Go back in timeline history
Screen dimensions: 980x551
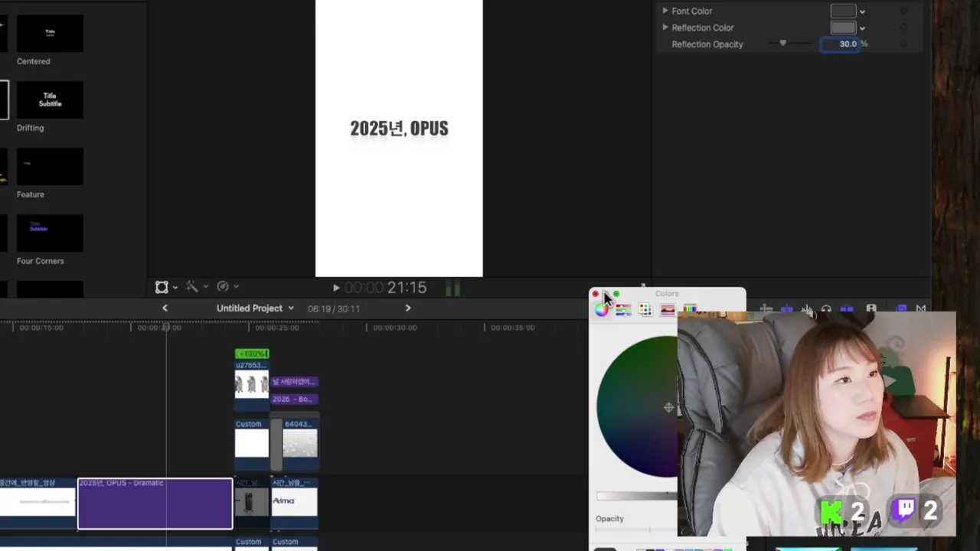[x=165, y=308]
